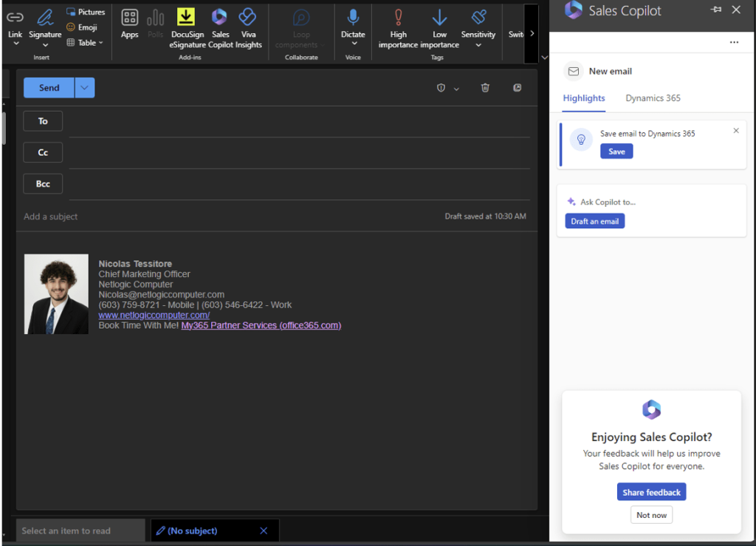The width and height of the screenshot is (756, 546).
Task: Dismiss the Save email to Dynamics card
Action: coord(735,131)
